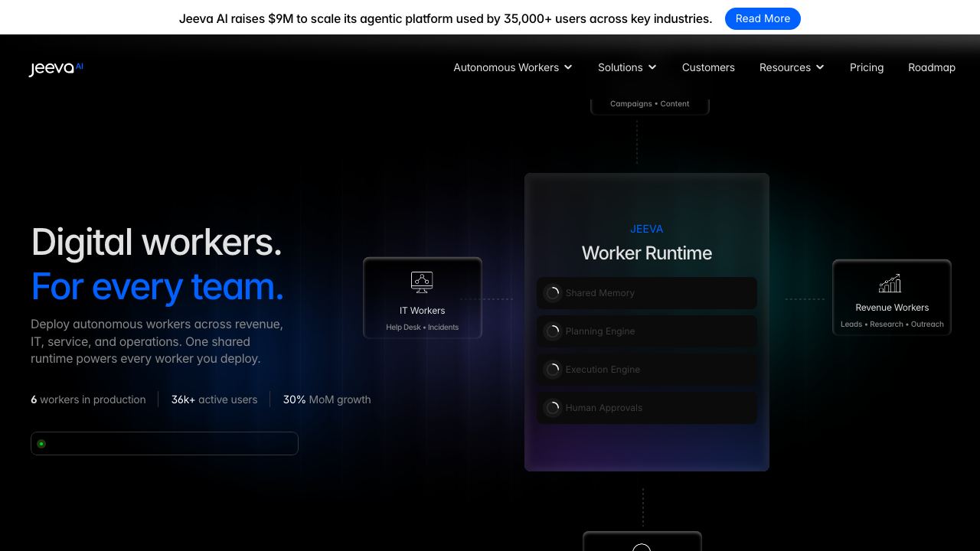Screen dimensions: 980x551
Task: Select the "Planning Engine" label
Action: [600, 331]
